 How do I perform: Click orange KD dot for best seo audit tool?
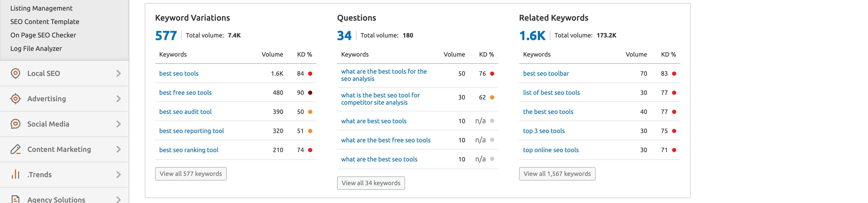(x=310, y=112)
